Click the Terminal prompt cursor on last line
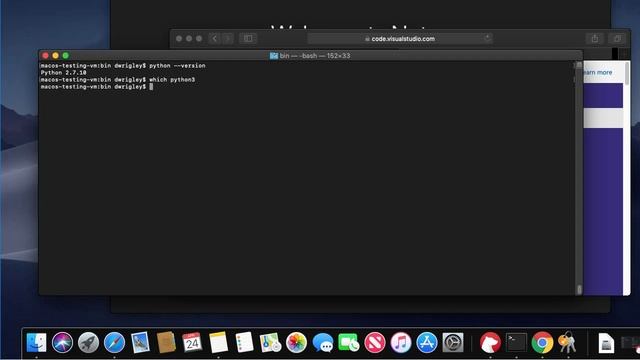Screen dimensions: 640x360 click(151, 87)
